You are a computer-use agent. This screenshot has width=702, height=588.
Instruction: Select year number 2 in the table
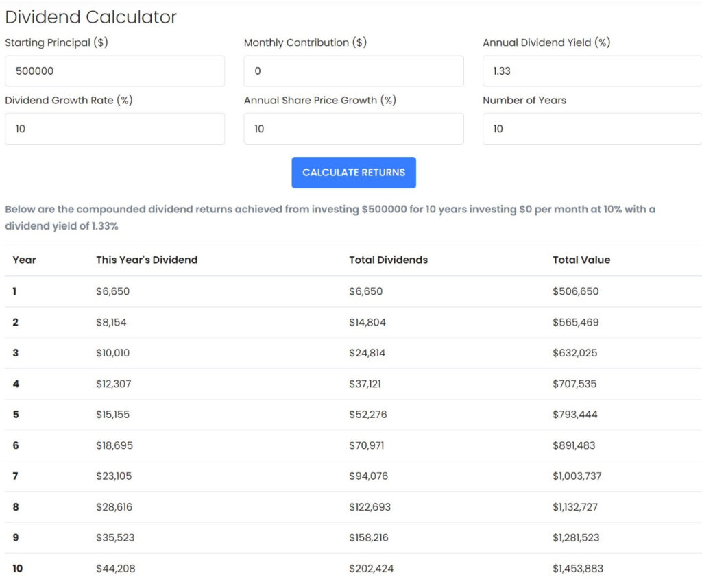pyautogui.click(x=16, y=322)
